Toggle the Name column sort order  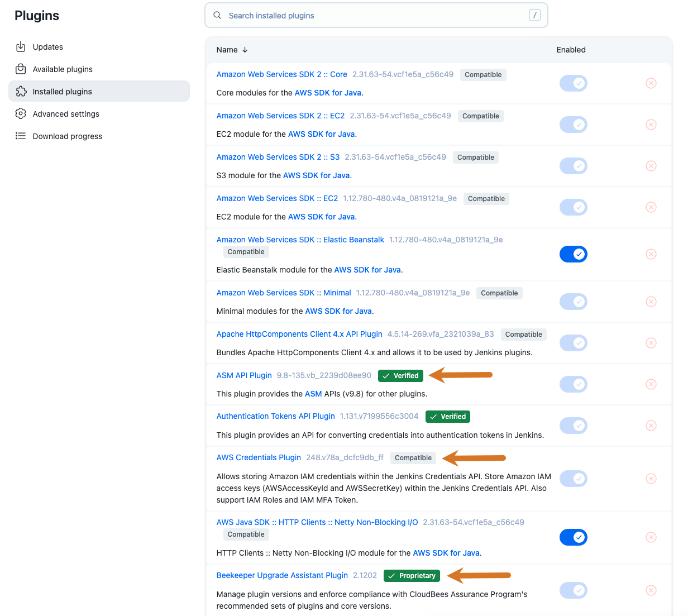pyautogui.click(x=231, y=50)
